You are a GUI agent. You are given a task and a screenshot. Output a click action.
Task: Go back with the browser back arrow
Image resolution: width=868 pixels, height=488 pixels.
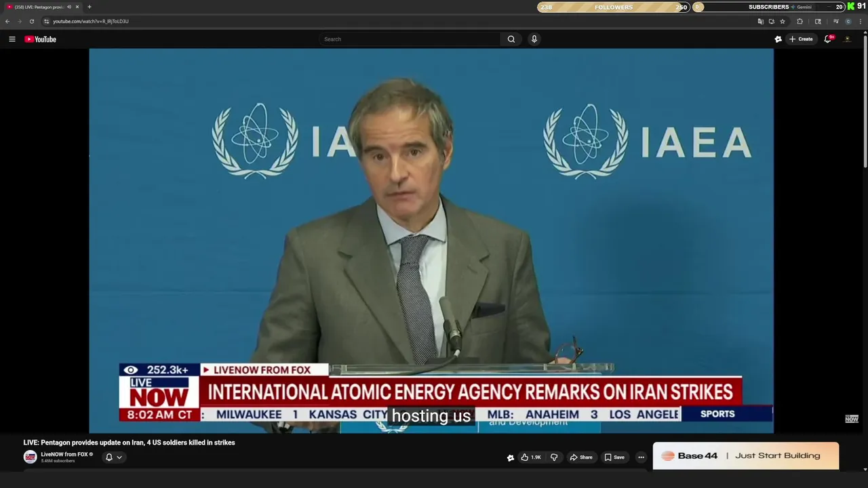[x=7, y=21]
